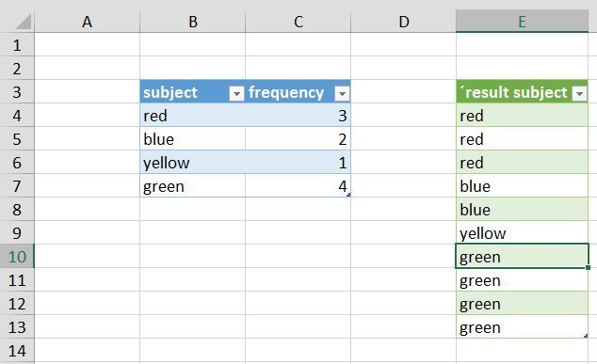Select column C header
Image resolution: width=597 pixels, height=364 pixels.
tap(298, 22)
